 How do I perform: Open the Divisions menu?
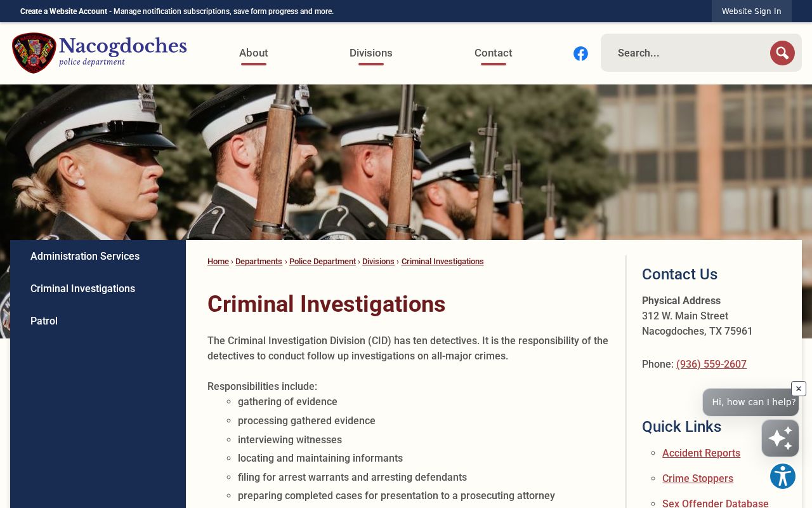pos(371,53)
